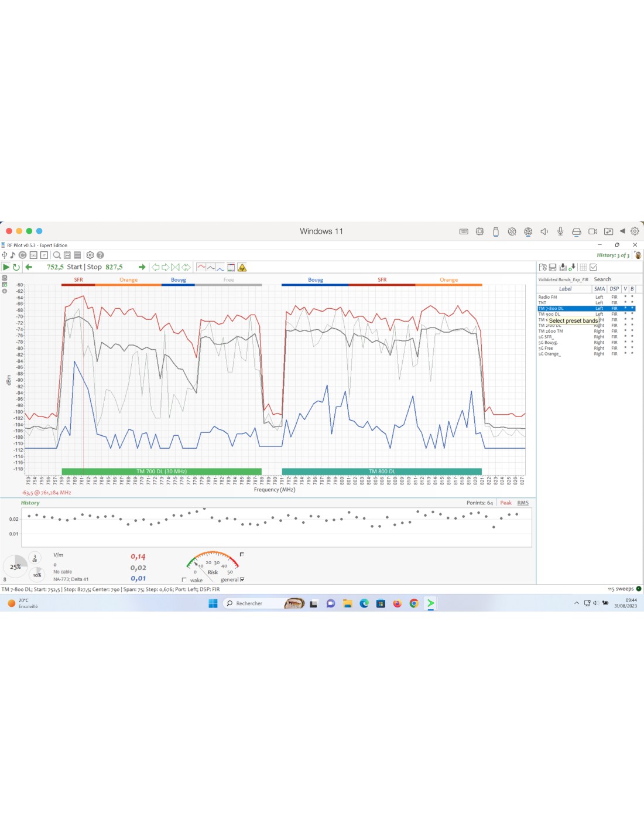The image size is (644, 833).
Task: Select the 5G Bouyg. preset band
Action: pos(586,343)
